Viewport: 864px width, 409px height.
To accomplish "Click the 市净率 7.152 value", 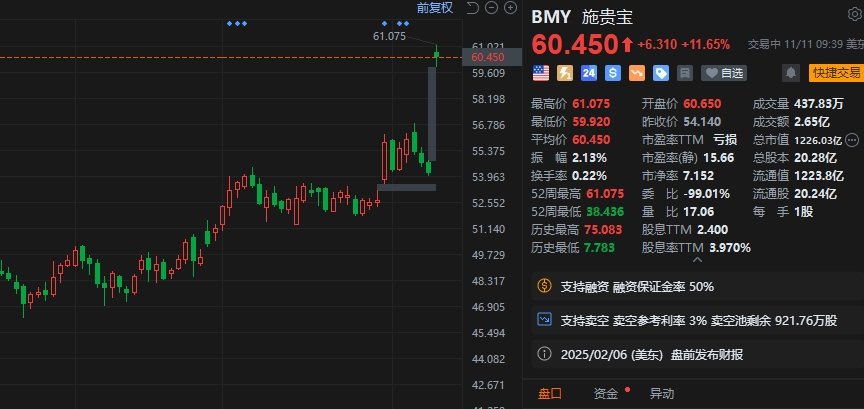I will point(698,176).
